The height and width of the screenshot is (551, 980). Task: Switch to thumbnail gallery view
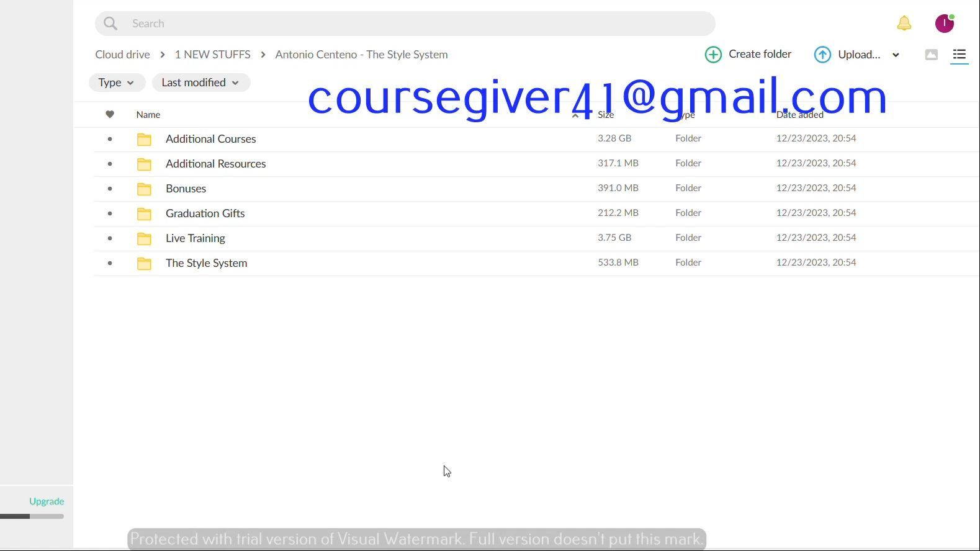pos(931,55)
